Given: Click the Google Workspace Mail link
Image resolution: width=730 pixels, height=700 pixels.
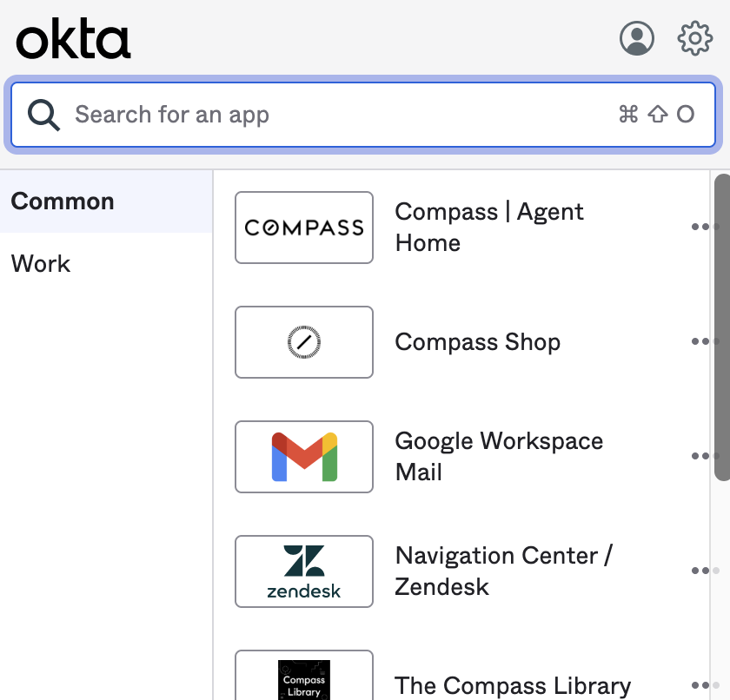Looking at the screenshot, I should point(499,456).
